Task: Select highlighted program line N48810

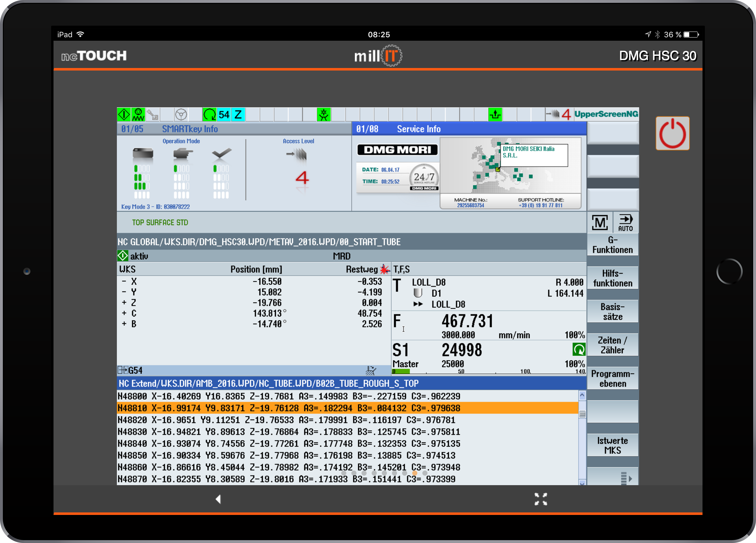Action: [347, 408]
